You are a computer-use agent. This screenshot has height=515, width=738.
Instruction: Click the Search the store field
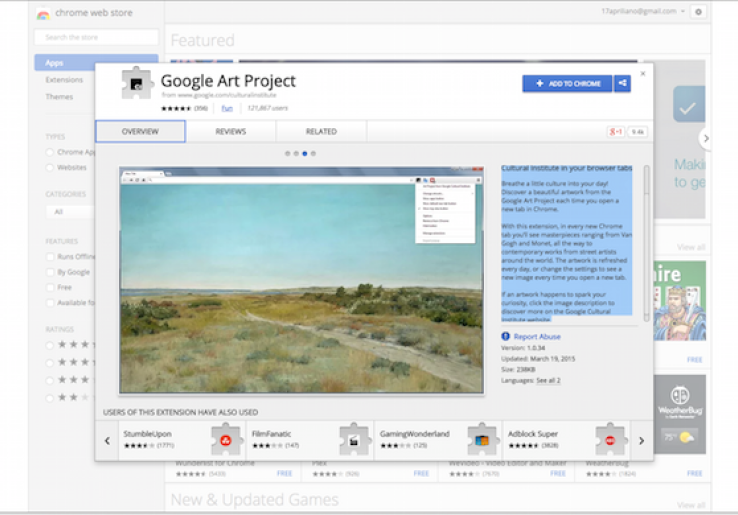pyautogui.click(x=96, y=37)
